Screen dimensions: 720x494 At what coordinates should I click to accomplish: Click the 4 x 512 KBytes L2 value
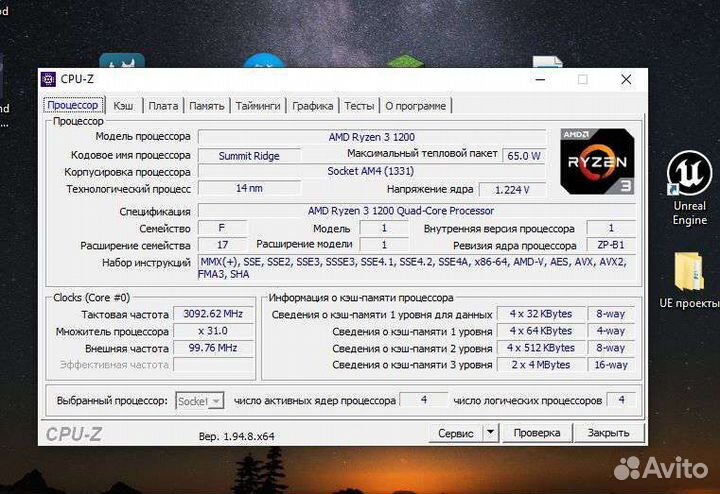click(541, 348)
